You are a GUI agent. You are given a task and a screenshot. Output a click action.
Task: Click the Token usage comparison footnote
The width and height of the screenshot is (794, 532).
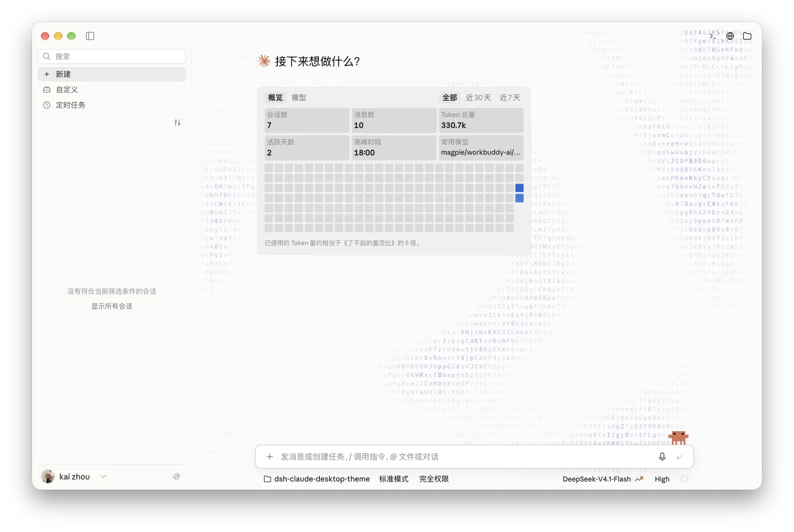tap(343, 243)
